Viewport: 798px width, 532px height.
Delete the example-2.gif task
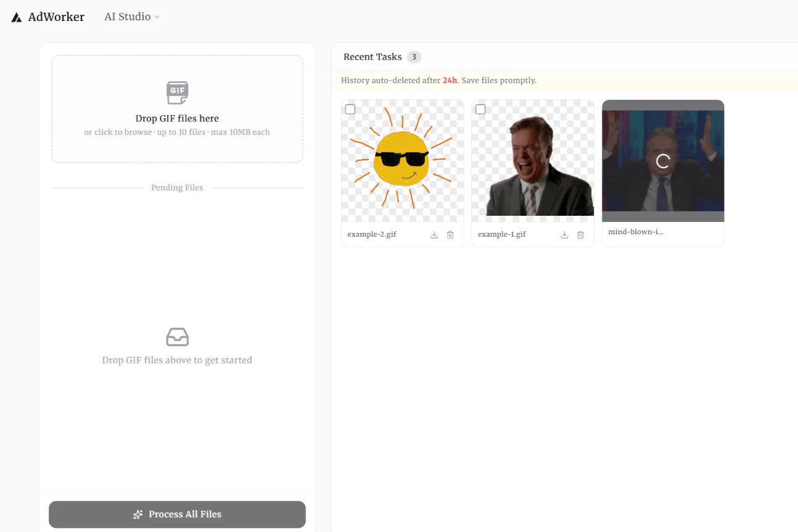450,235
